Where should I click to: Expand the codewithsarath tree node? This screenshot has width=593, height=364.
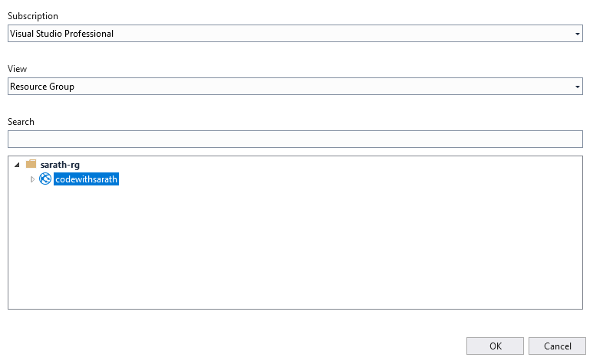(x=32, y=179)
